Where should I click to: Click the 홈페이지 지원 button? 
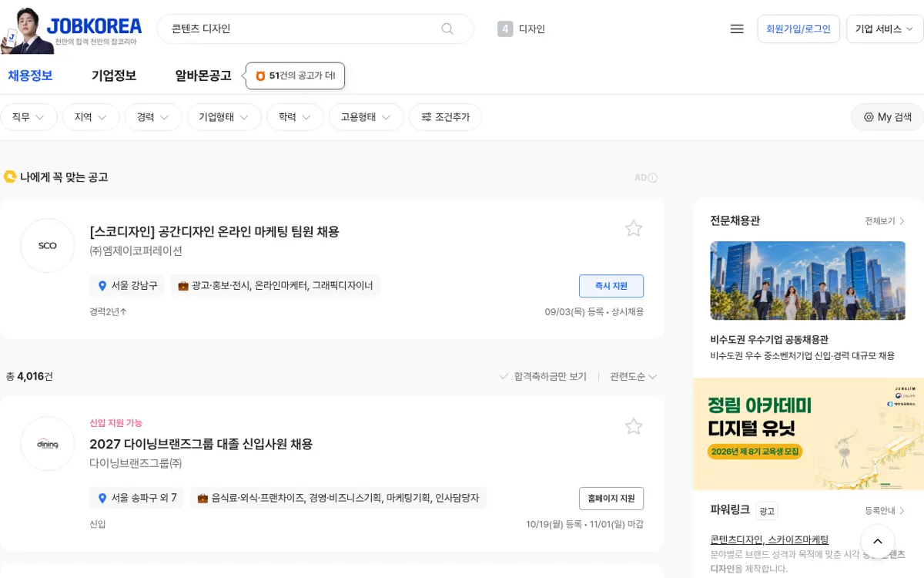point(611,499)
